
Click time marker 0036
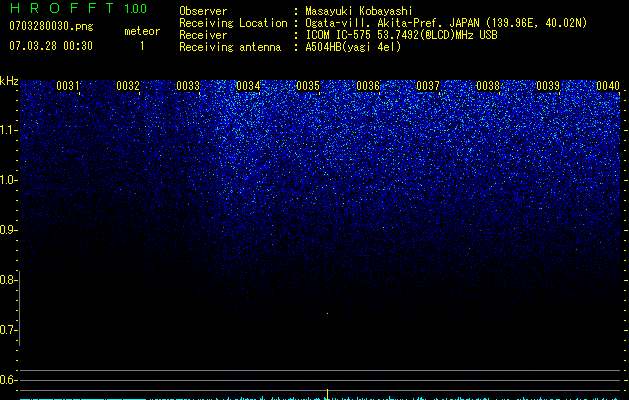368,86
